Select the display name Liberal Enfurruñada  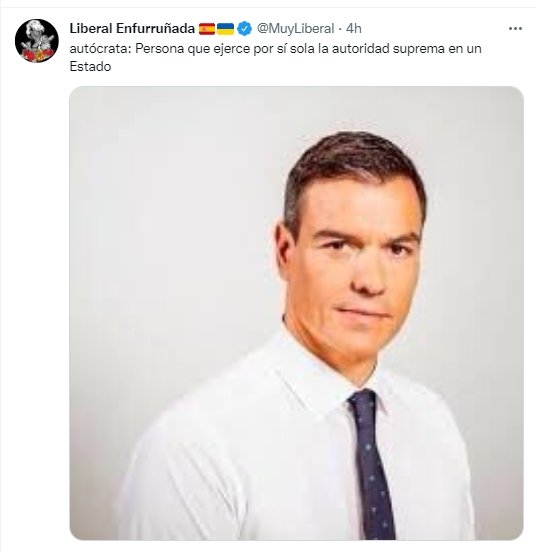click(x=132, y=29)
